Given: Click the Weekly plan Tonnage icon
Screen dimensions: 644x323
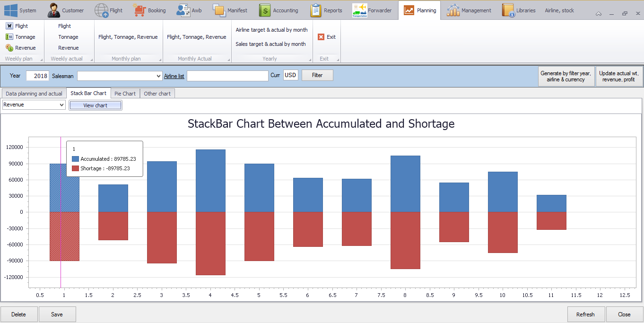Looking at the screenshot, I should (x=9, y=37).
